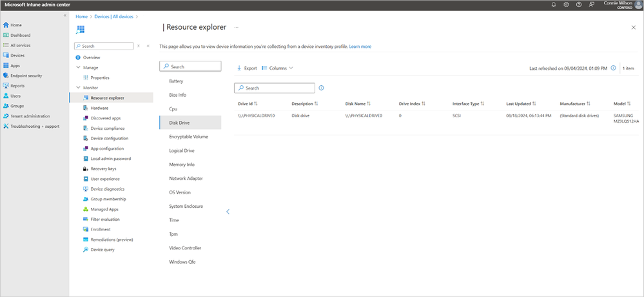Open Devices icon in left navigation
This screenshot has height=297, width=644.
pos(6,56)
